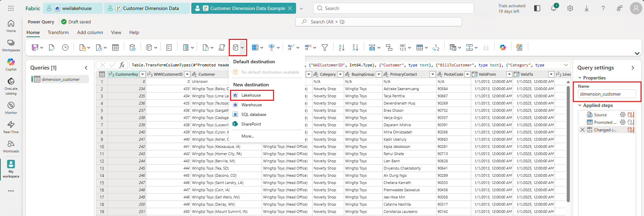Click the query Name input field
Image resolution: width=644 pixels, height=216 pixels.
pyautogui.click(x=607, y=94)
